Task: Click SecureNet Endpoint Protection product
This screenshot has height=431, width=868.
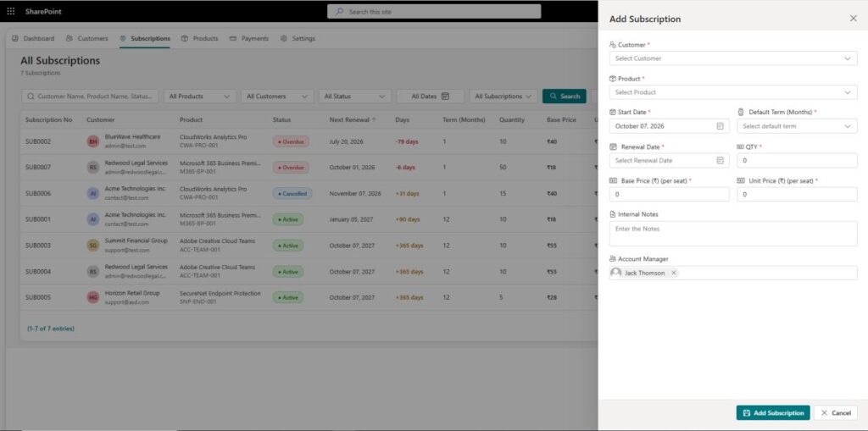Action: point(220,293)
